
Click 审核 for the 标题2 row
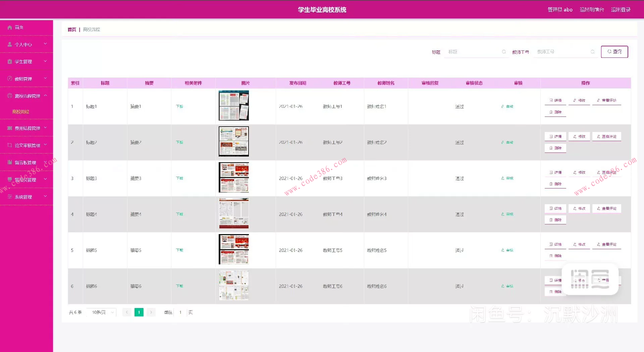tap(507, 142)
